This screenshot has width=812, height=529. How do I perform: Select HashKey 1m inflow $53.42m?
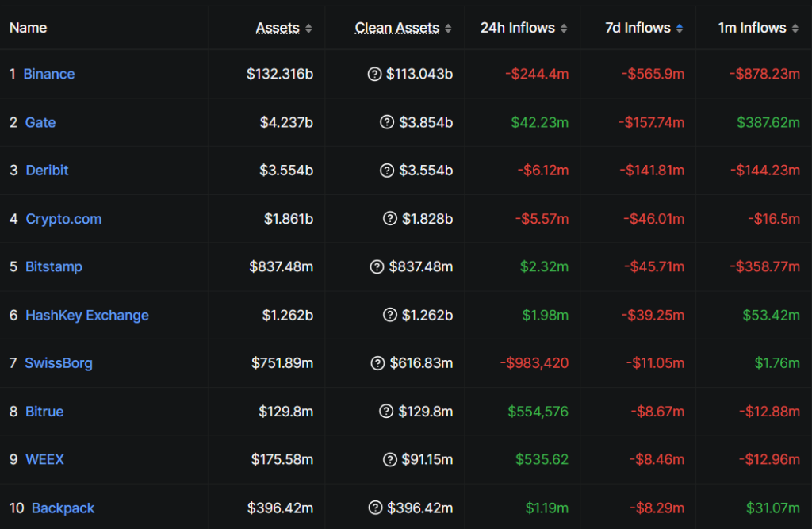click(x=771, y=315)
